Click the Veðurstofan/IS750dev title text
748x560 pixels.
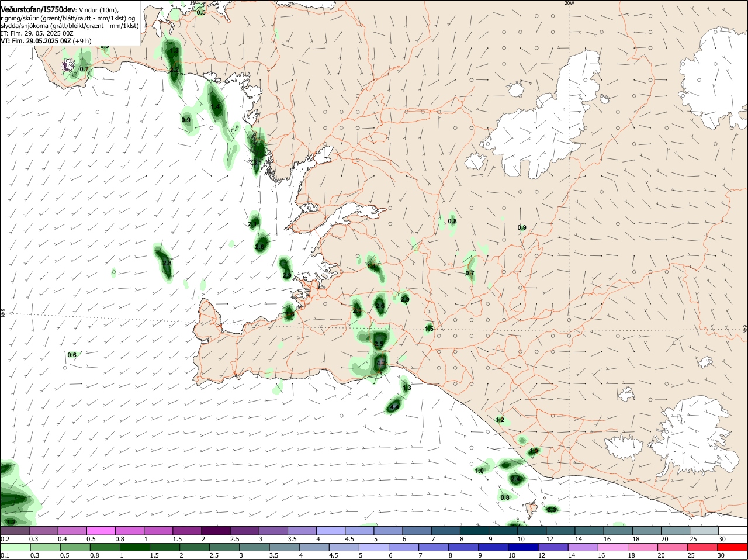pyautogui.click(x=38, y=9)
